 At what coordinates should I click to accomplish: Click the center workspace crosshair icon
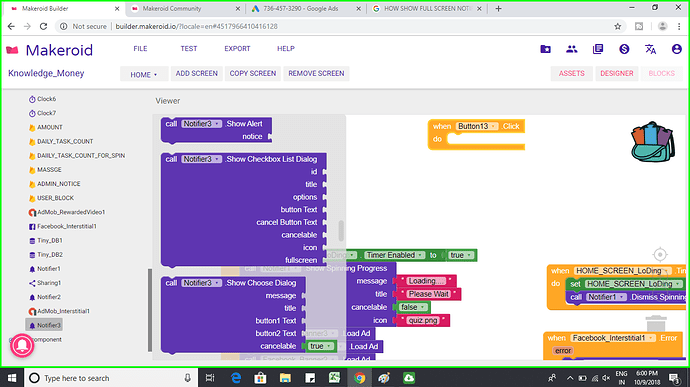[660, 254]
